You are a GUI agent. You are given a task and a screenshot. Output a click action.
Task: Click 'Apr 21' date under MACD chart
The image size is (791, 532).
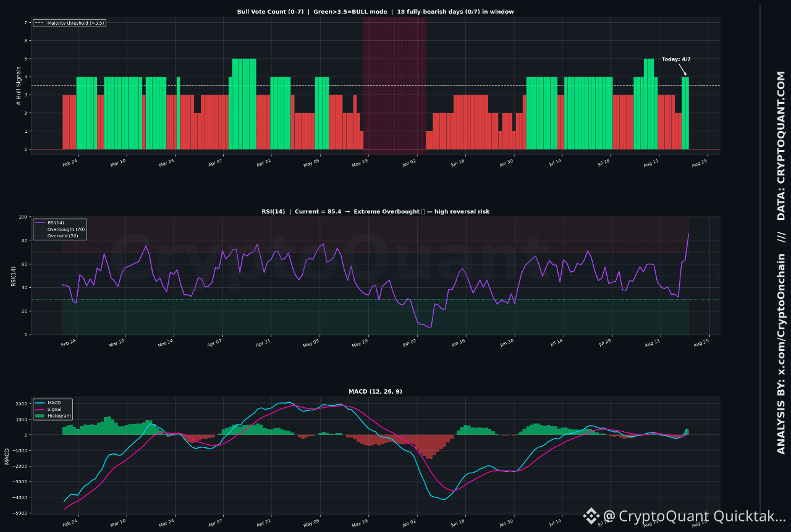point(264,524)
